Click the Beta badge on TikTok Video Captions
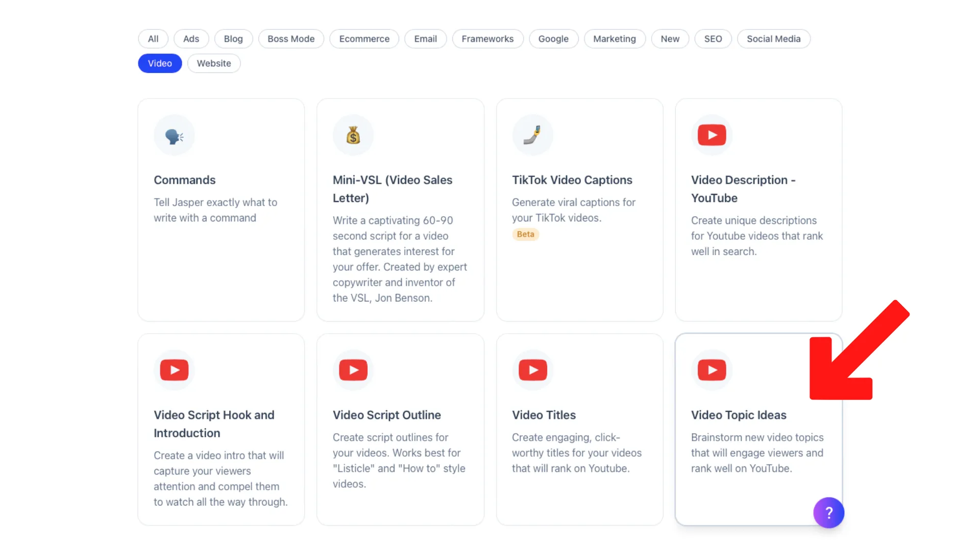Screen dimensions: 980x551 click(525, 234)
